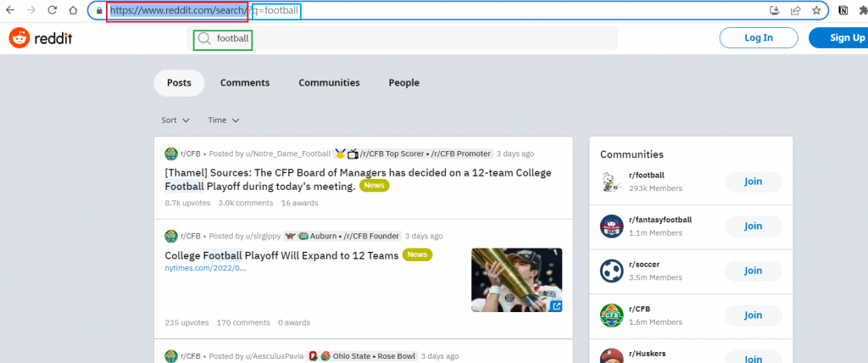The width and height of the screenshot is (868, 363).
Task: Click '8.7k upvotes' text
Action: [187, 204]
